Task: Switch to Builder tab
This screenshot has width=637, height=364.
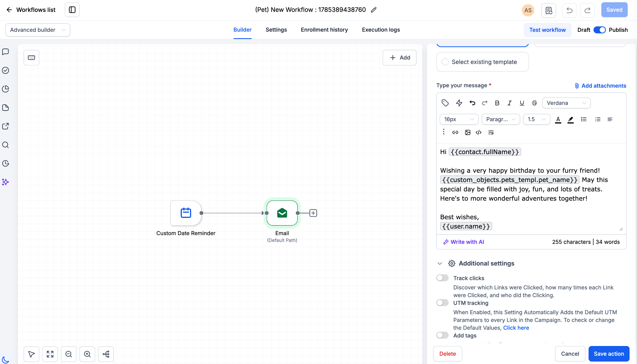Action: coord(242,30)
